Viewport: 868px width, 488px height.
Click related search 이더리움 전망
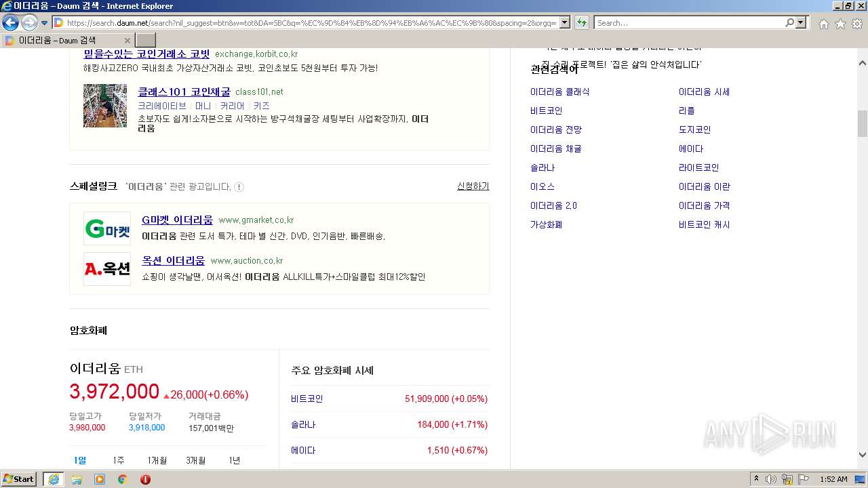[556, 129]
